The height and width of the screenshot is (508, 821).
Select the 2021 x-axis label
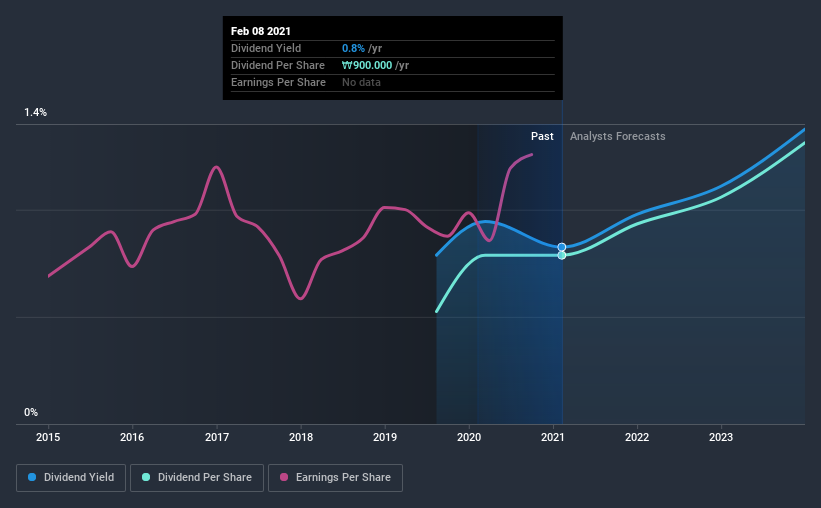[553, 437]
